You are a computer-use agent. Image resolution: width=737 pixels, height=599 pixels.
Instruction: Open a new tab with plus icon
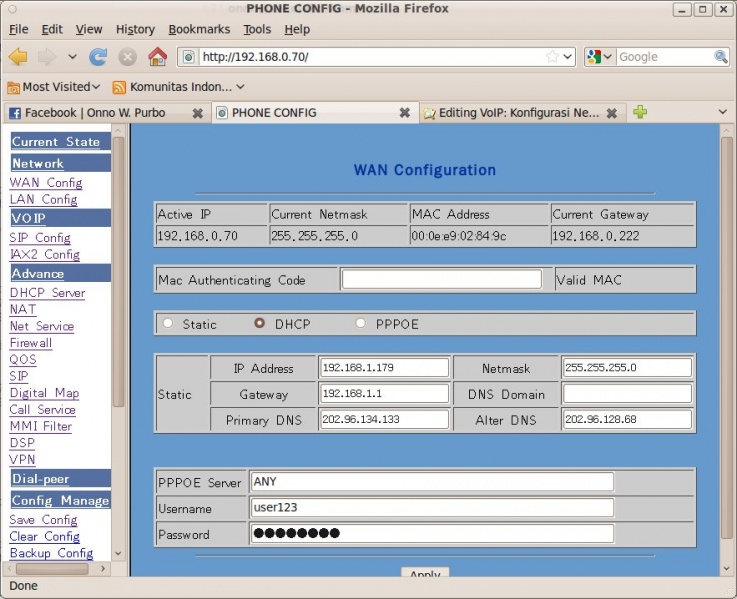640,112
